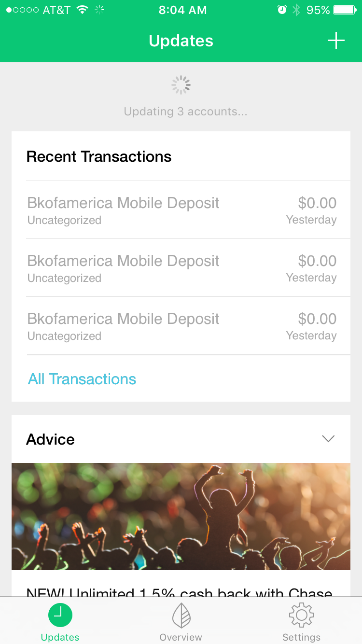Tap the Bluetooth status icon
This screenshot has height=644, width=362.
pos(296,10)
